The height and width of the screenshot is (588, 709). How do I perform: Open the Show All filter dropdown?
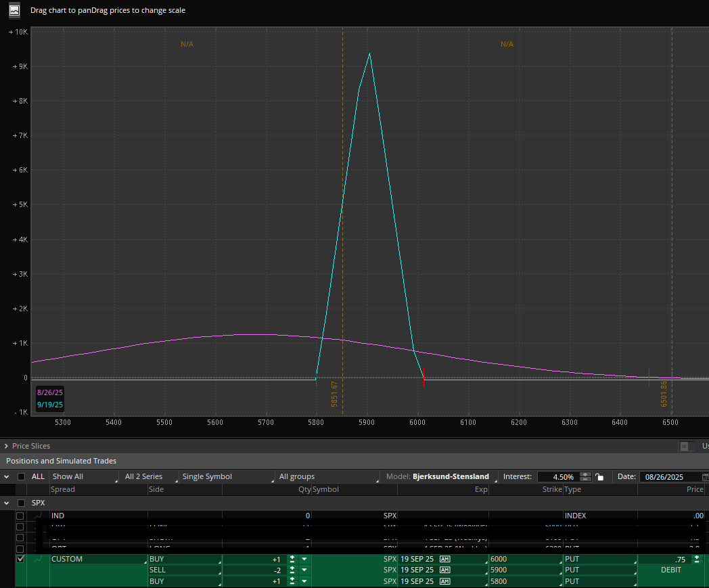click(84, 477)
